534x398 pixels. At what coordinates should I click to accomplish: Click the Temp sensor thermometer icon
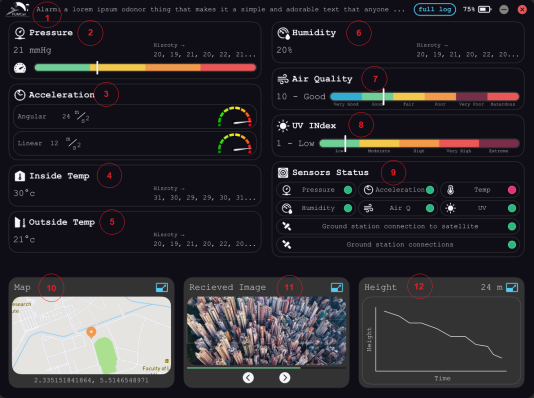tap(451, 190)
